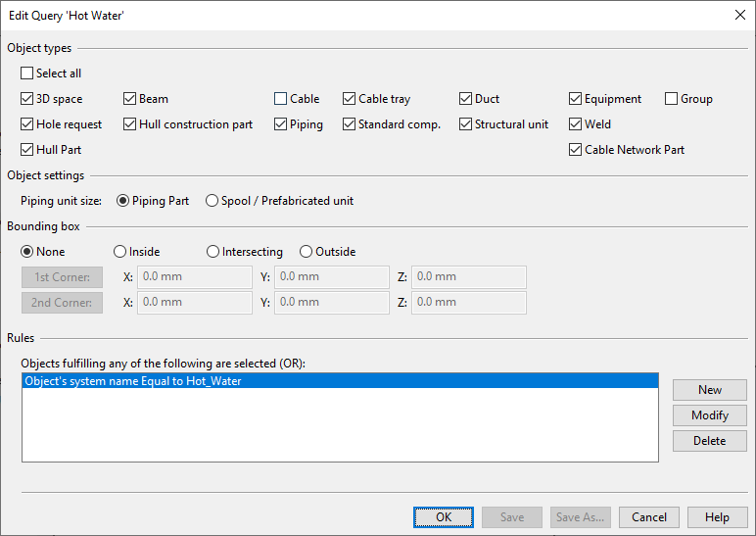This screenshot has width=756, height=536.
Task: Choose the Piping Part radio button
Action: tap(123, 201)
